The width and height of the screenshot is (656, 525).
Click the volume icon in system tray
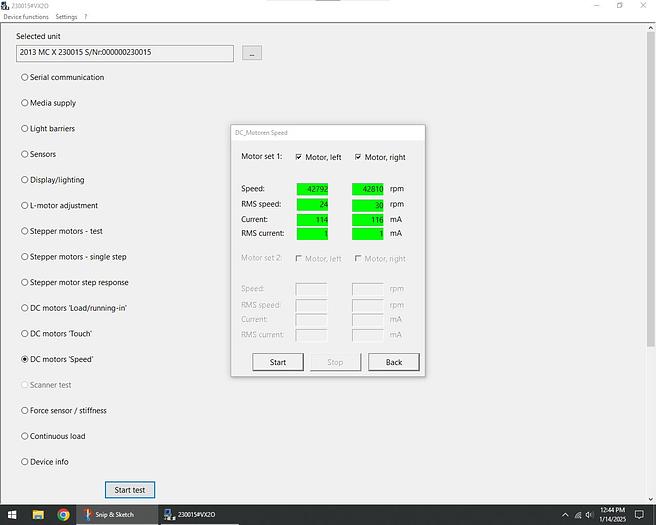click(587, 515)
